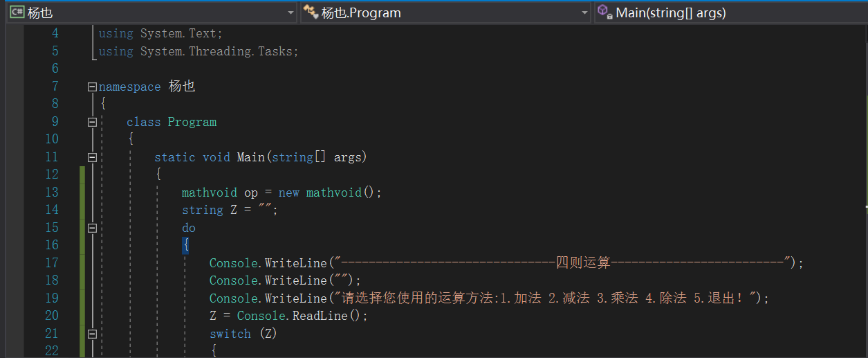868x358 pixels.
Task: Collapse the static void Main method
Action: [x=92, y=157]
